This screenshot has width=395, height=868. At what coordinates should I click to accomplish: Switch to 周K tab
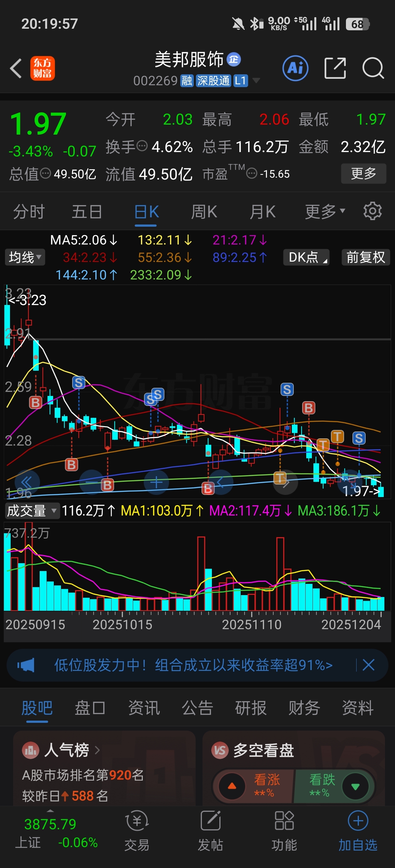(204, 212)
